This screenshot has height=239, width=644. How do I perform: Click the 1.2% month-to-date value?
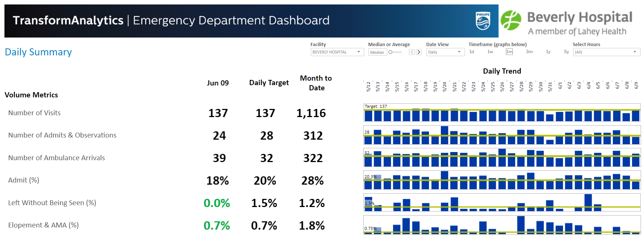click(312, 203)
